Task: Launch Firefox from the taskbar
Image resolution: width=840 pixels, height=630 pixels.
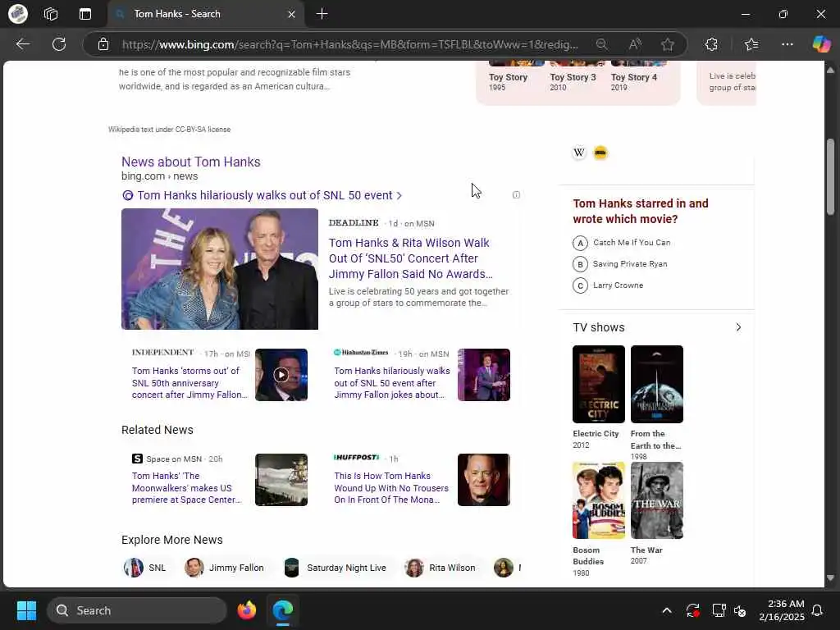Action: [x=246, y=610]
